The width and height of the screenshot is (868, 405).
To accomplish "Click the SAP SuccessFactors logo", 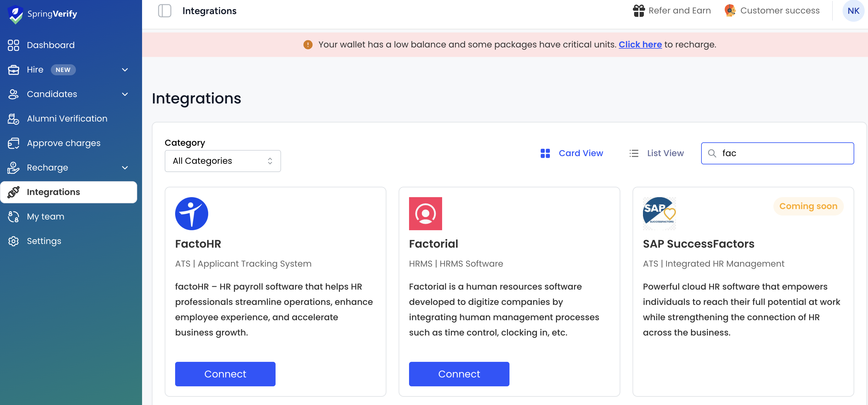I will click(x=659, y=214).
